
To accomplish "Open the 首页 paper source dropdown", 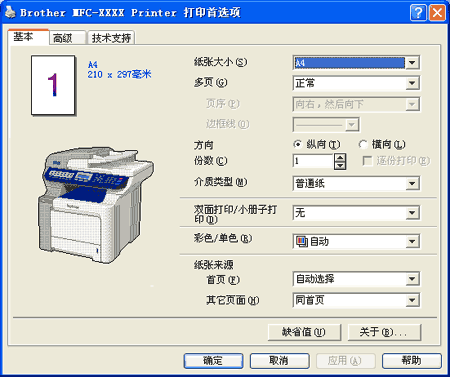I will (356, 279).
